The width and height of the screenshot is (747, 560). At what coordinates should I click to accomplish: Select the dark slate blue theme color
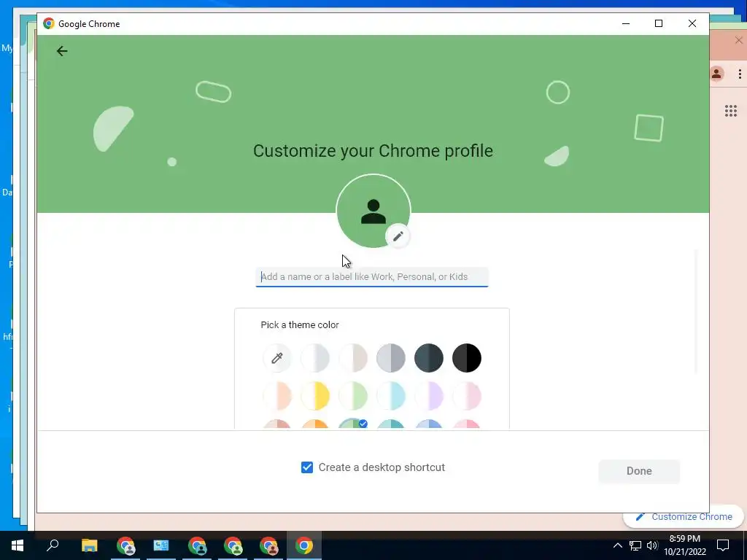pos(429,357)
